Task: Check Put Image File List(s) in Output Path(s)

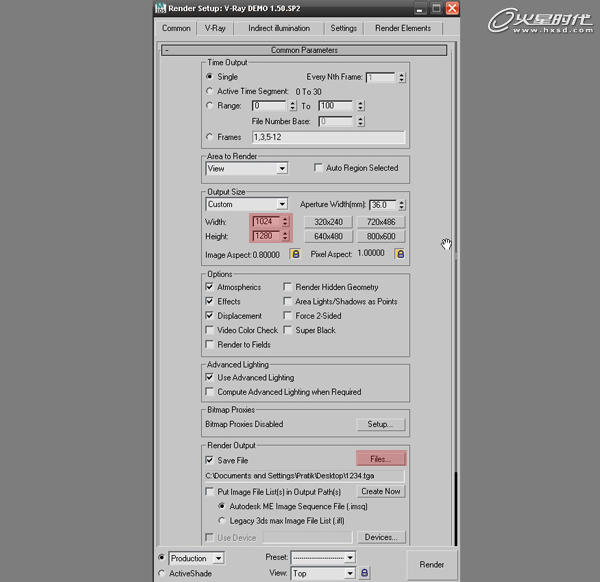Action: tap(209, 491)
